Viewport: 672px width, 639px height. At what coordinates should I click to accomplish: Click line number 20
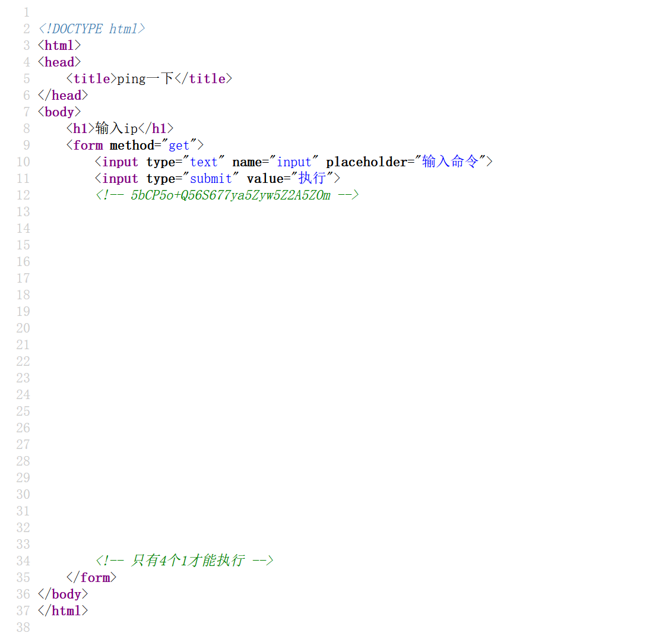pos(23,328)
